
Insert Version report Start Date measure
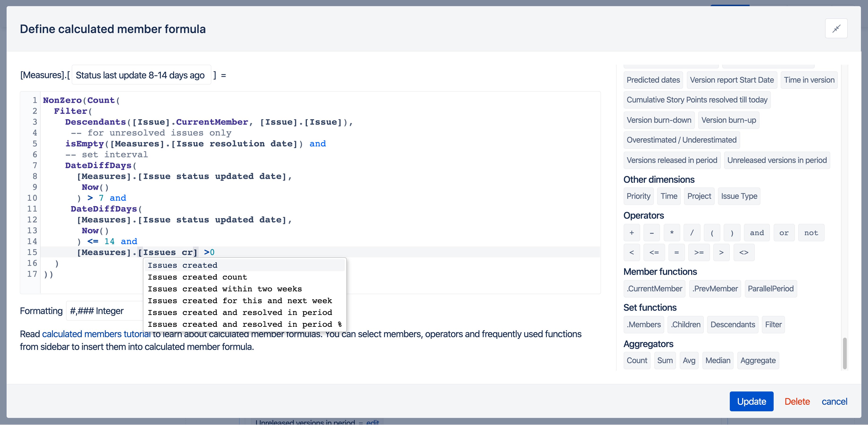[731, 80]
